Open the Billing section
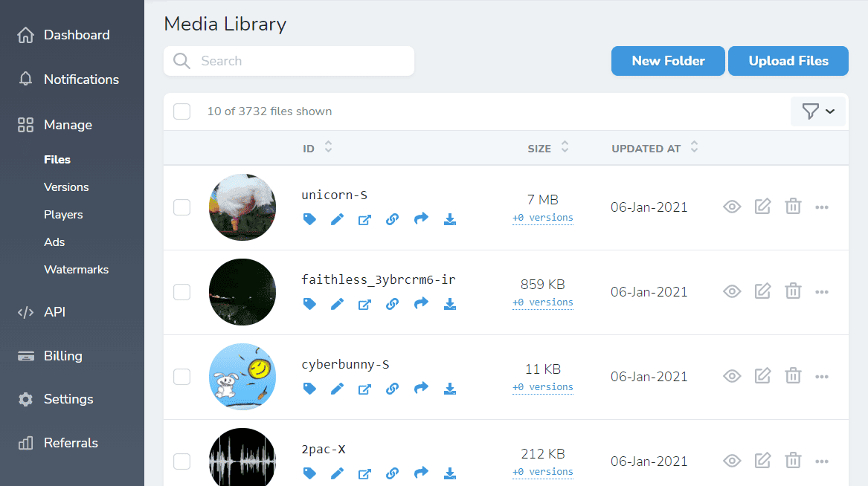The height and width of the screenshot is (486, 868). tap(62, 356)
